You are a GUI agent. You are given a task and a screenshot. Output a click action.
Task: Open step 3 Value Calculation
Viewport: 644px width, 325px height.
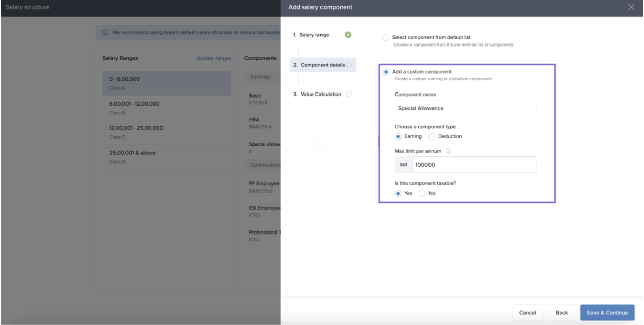[x=320, y=94]
